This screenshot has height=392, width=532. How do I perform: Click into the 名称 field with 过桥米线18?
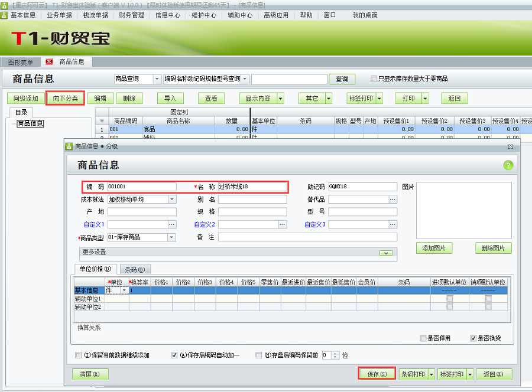click(x=252, y=187)
